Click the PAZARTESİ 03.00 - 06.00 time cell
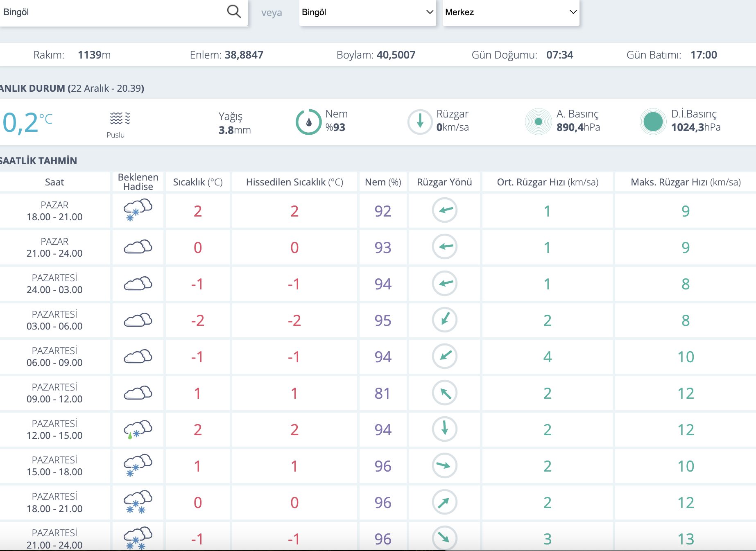The image size is (756, 551). (54, 320)
